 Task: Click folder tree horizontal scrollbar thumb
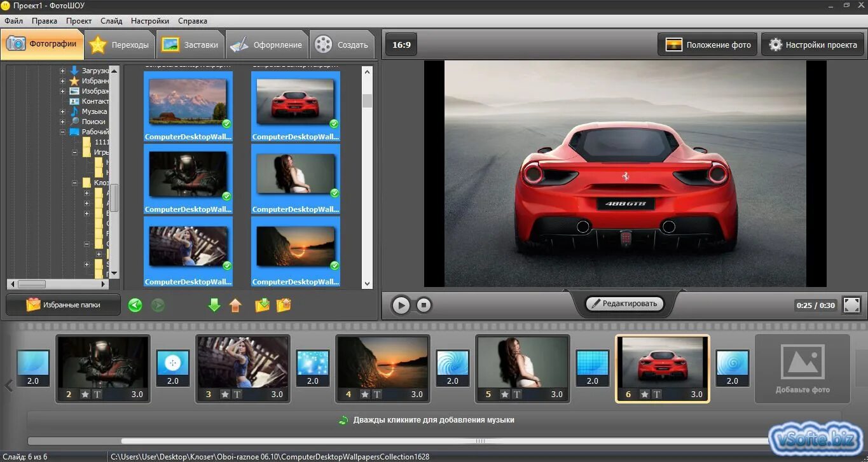coord(31,284)
